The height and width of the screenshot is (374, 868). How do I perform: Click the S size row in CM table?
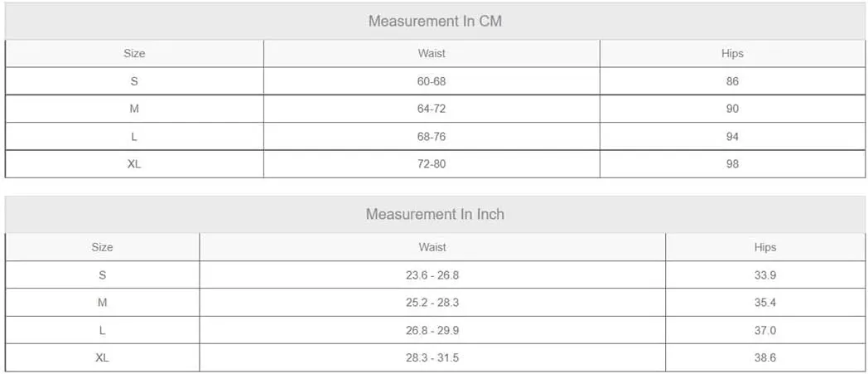click(x=435, y=81)
